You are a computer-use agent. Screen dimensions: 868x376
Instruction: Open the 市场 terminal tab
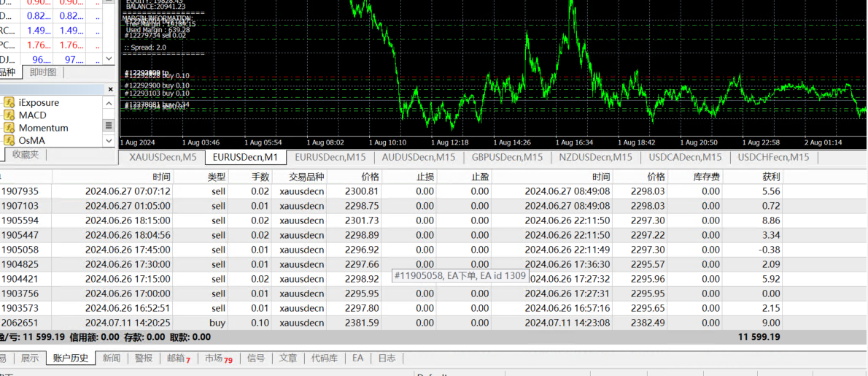(219, 358)
